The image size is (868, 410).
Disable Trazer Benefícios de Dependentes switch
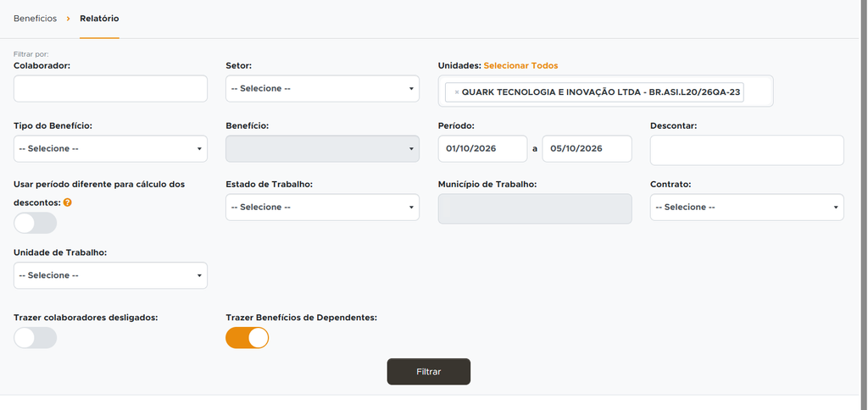tap(247, 337)
